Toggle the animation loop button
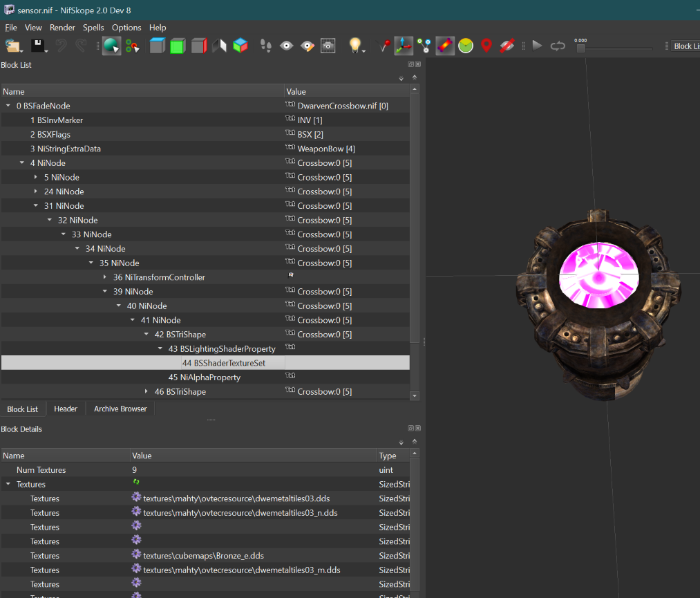 pos(558,46)
